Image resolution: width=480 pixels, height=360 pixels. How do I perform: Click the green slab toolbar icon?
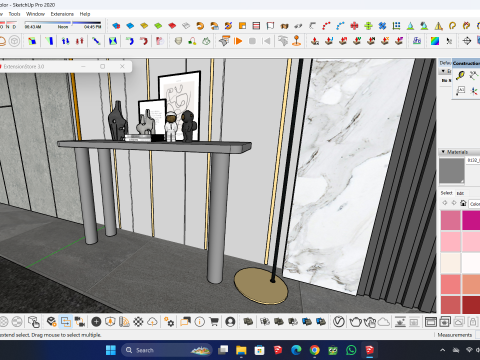(158, 26)
